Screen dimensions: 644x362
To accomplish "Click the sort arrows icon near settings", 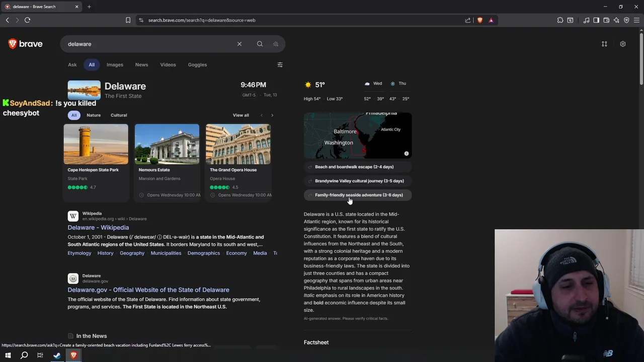I will click(x=604, y=44).
